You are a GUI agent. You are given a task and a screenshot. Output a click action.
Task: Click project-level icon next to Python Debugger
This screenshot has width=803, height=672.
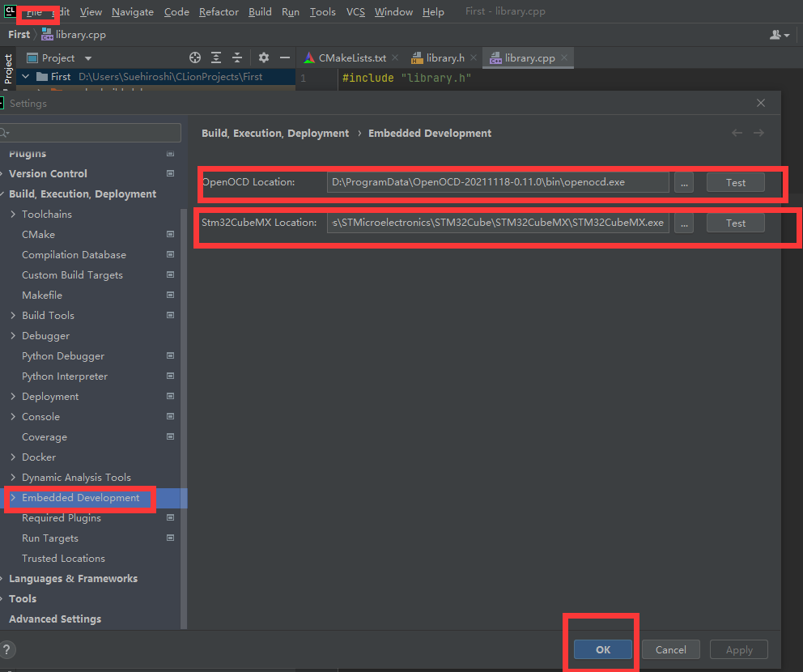pos(171,355)
